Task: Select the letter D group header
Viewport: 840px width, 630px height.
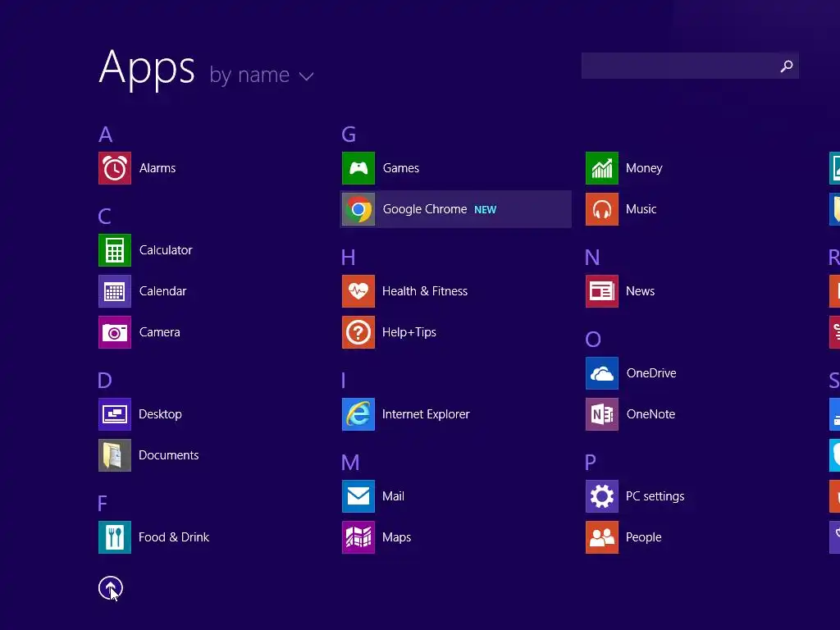Action: pyautogui.click(x=104, y=381)
